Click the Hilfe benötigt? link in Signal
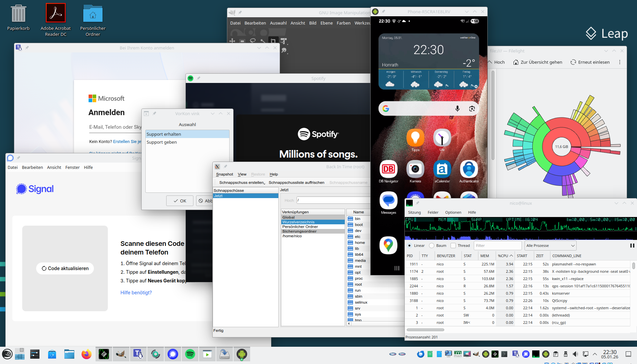The height and width of the screenshot is (364, 637). [x=136, y=292]
